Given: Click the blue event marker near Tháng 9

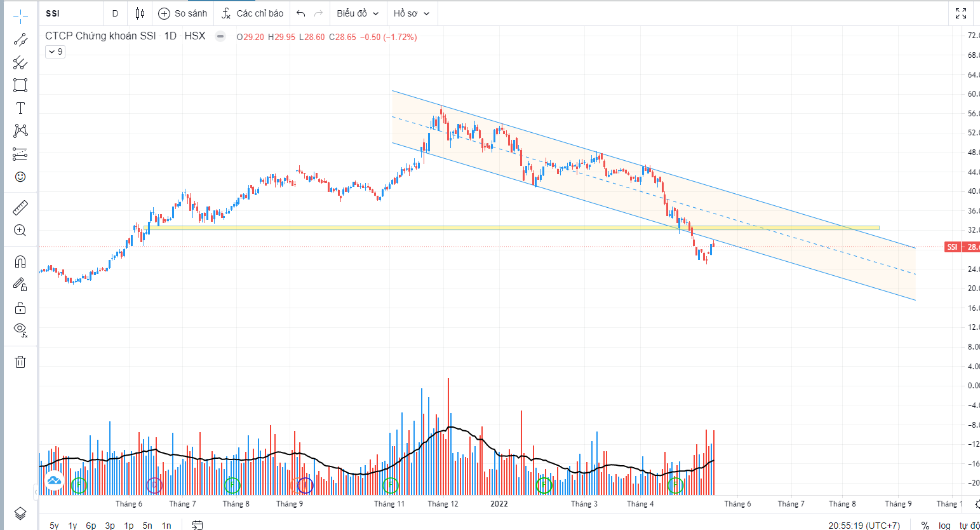Looking at the screenshot, I should [305, 486].
